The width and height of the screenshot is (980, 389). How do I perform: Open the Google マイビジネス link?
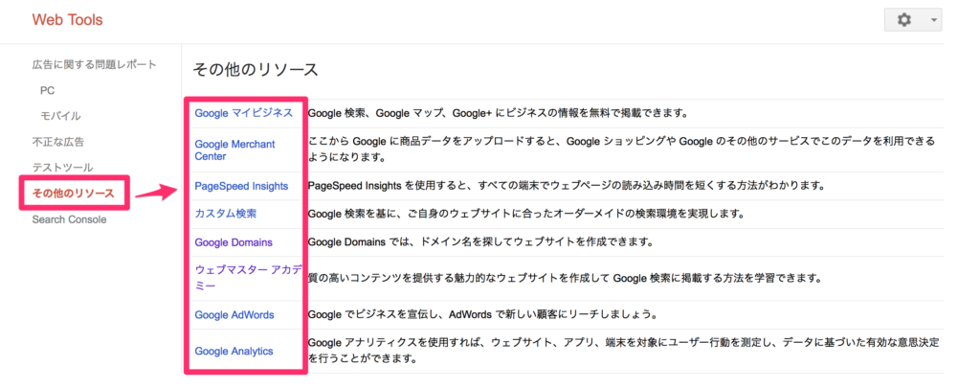pos(244,113)
